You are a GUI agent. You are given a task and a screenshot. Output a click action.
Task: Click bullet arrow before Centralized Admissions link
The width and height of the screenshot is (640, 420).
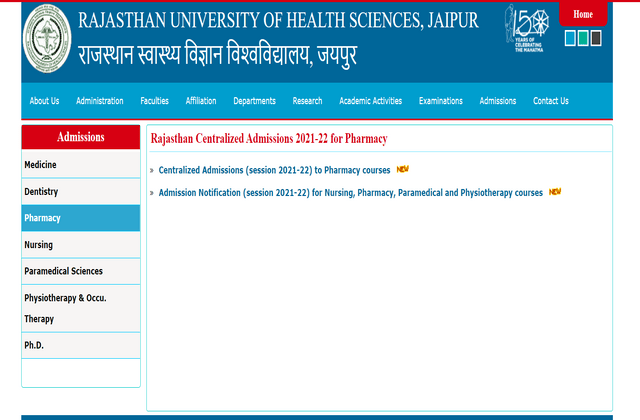point(152,171)
